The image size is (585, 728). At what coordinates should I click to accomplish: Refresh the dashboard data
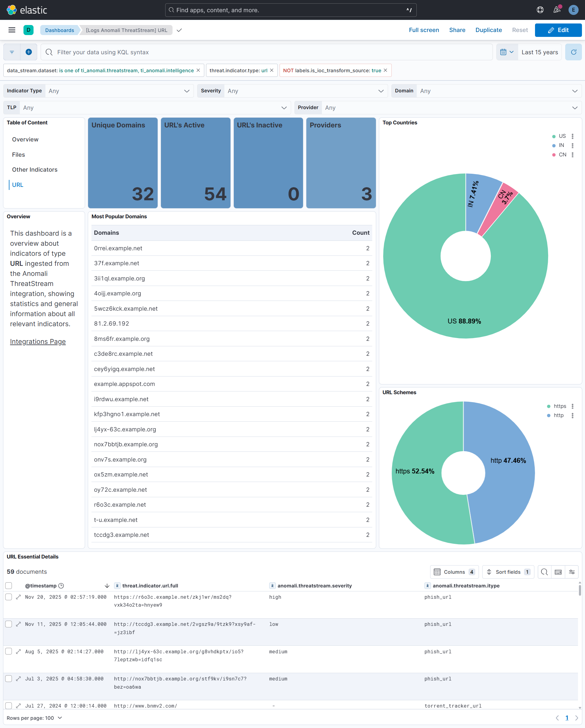tap(573, 52)
